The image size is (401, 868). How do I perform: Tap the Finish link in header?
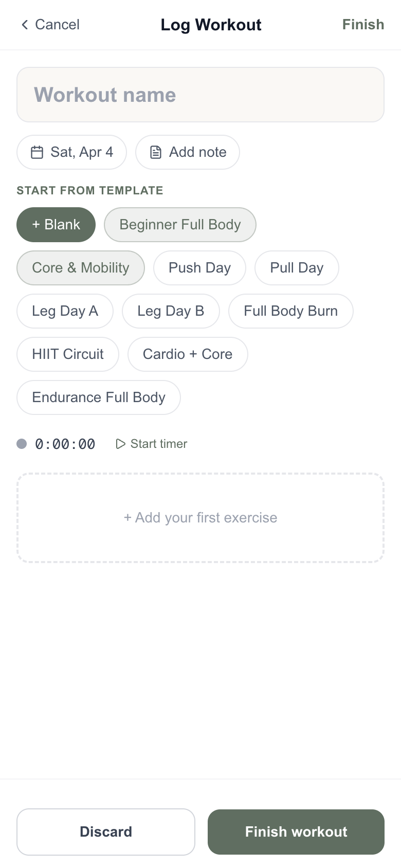(x=363, y=25)
